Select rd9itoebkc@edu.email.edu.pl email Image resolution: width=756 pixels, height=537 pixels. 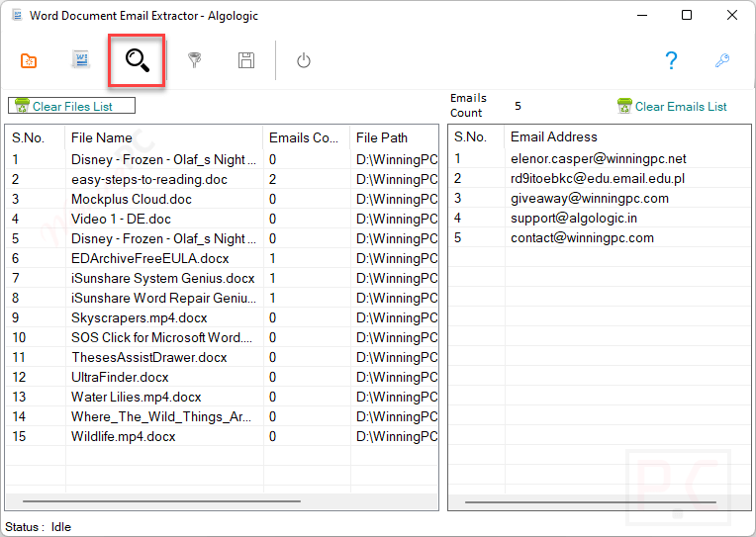pos(598,178)
